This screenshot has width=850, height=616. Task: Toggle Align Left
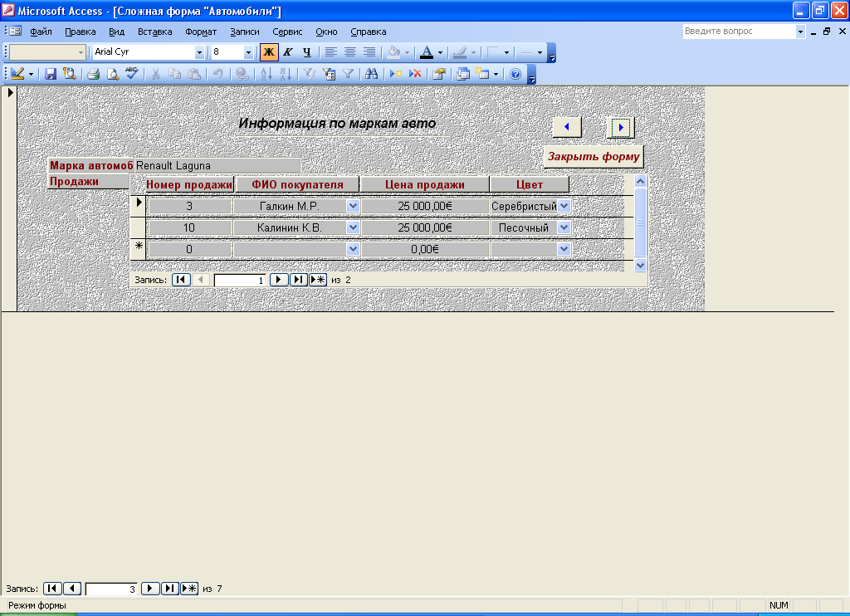(330, 52)
